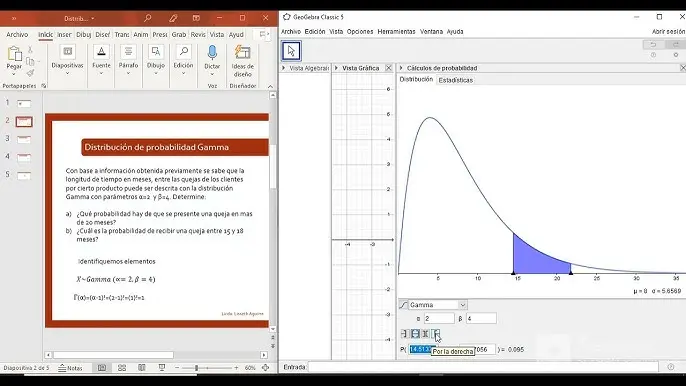The height and width of the screenshot is (386, 686).
Task: Expand the Diapositivas ribbon group
Action: [x=67, y=74]
